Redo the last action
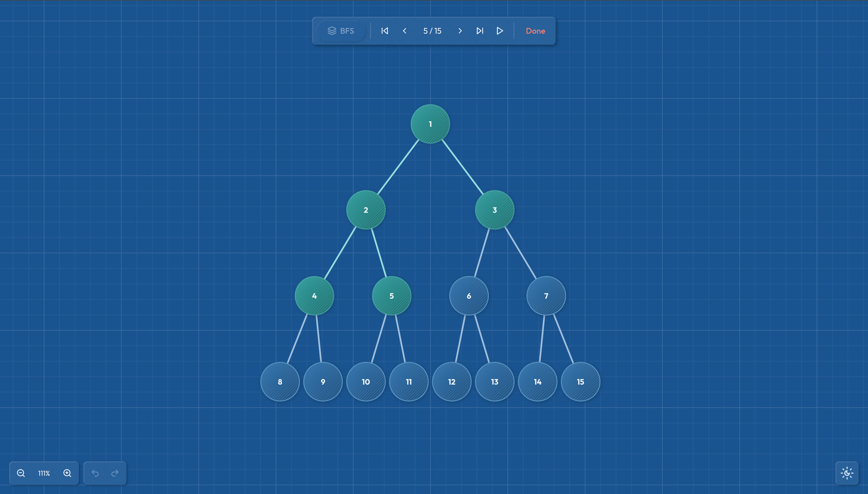 [115, 473]
